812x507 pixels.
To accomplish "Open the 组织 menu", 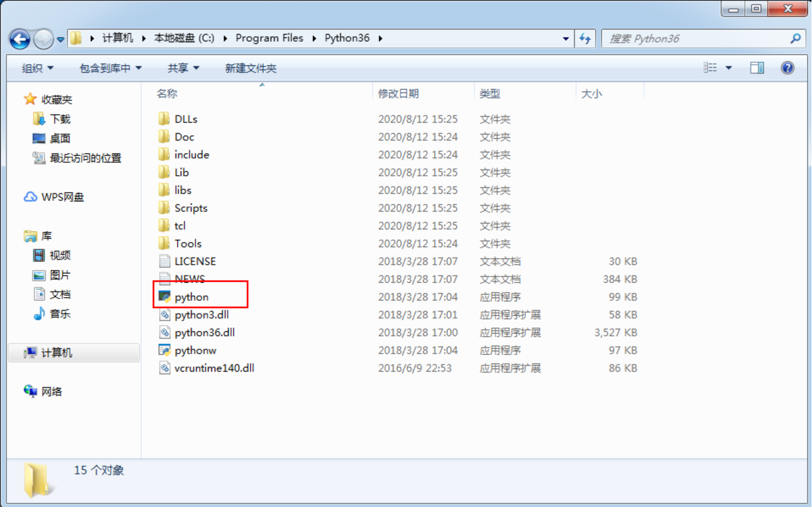I will [37, 68].
